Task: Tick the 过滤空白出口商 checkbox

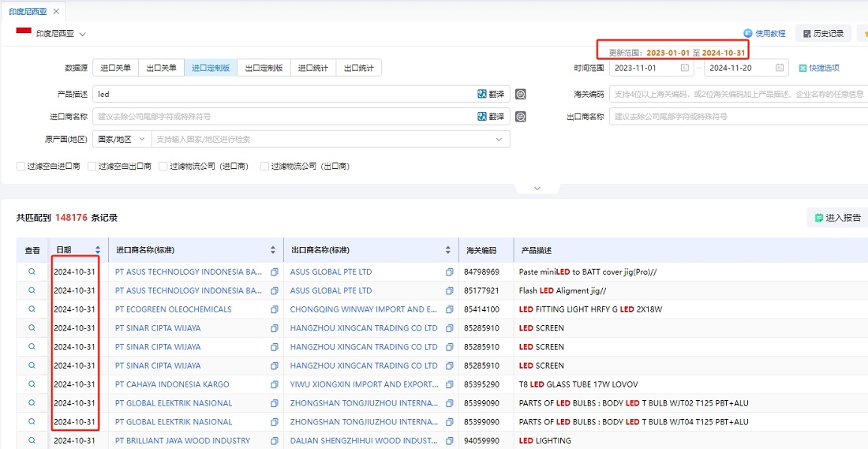Action: (92, 167)
